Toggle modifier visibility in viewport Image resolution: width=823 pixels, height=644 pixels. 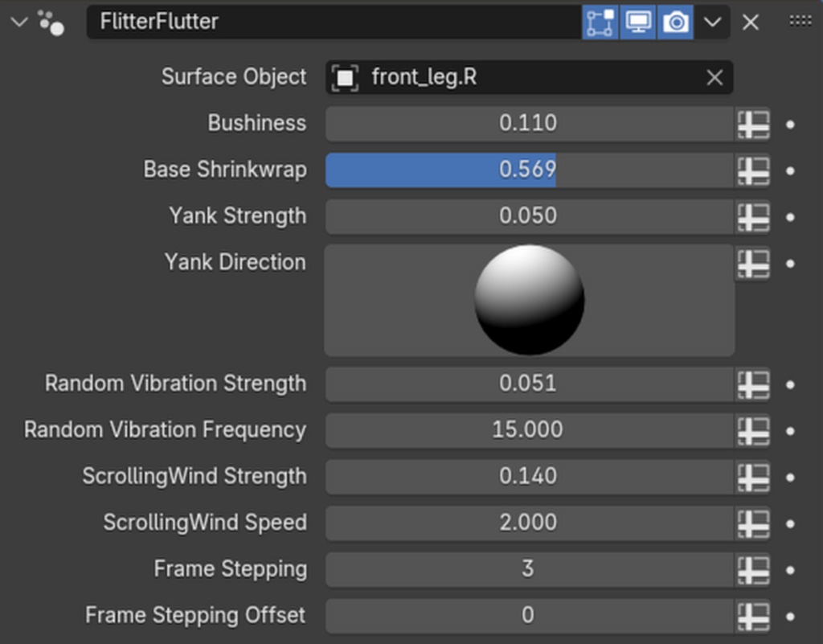(638, 22)
